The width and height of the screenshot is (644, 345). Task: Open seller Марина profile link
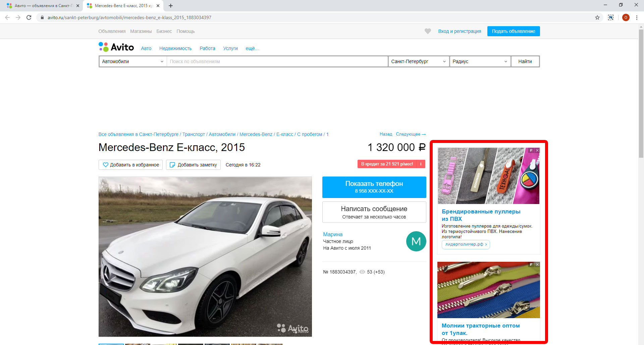point(333,234)
